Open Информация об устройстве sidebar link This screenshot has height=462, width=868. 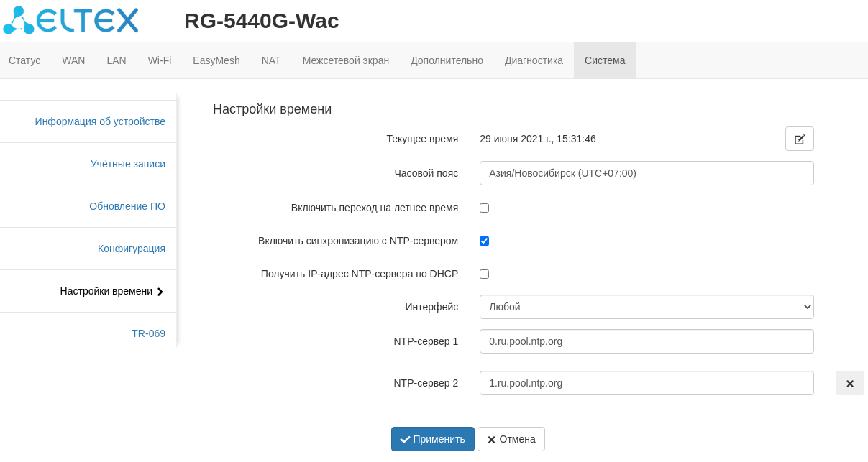[x=100, y=121]
